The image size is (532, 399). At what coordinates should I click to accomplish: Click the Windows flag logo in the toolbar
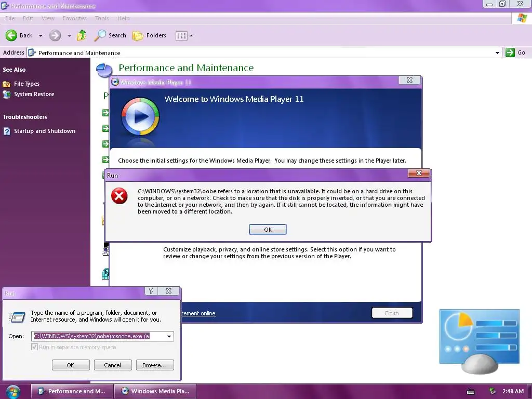tap(522, 18)
